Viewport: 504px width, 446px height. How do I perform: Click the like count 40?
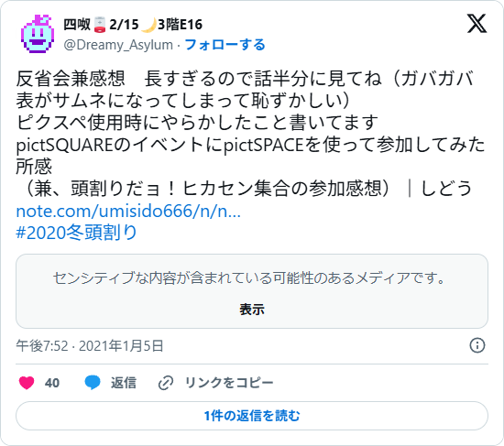52,383
